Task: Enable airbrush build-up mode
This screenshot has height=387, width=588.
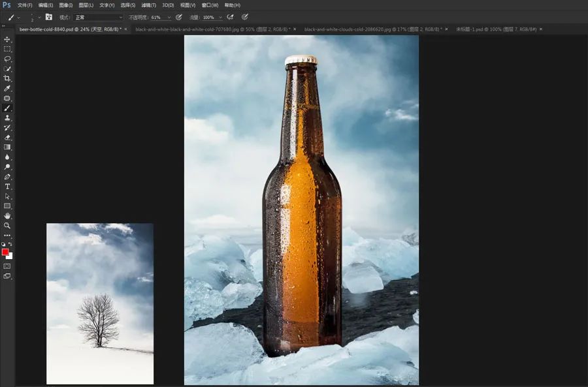Action: point(230,17)
